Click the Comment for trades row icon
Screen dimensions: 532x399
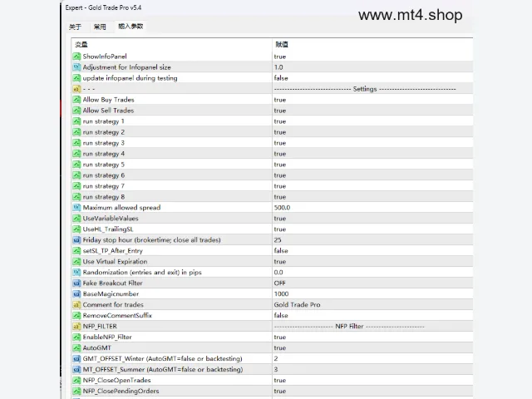[76, 305]
